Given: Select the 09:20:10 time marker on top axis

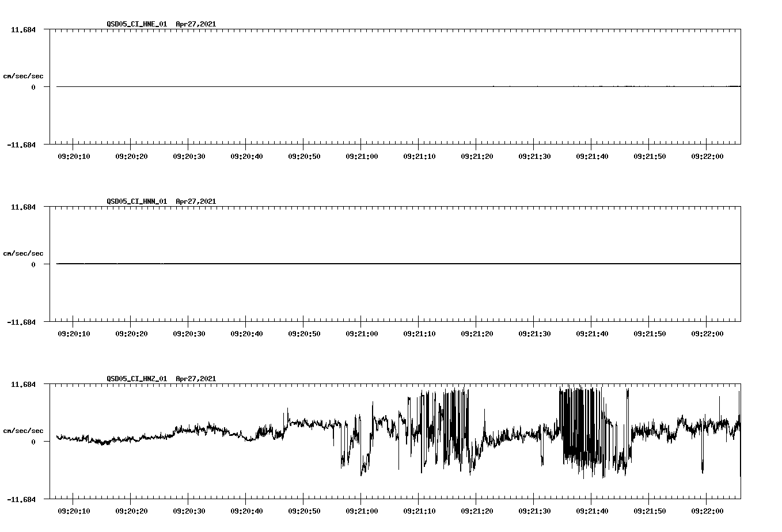Looking at the screenshot, I should tap(74, 154).
